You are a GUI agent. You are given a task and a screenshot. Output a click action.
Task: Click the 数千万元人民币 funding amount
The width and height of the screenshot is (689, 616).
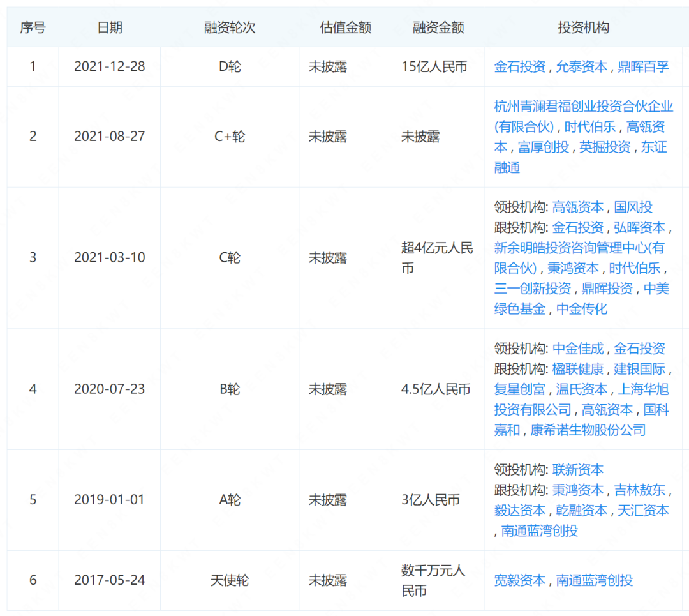click(x=433, y=581)
